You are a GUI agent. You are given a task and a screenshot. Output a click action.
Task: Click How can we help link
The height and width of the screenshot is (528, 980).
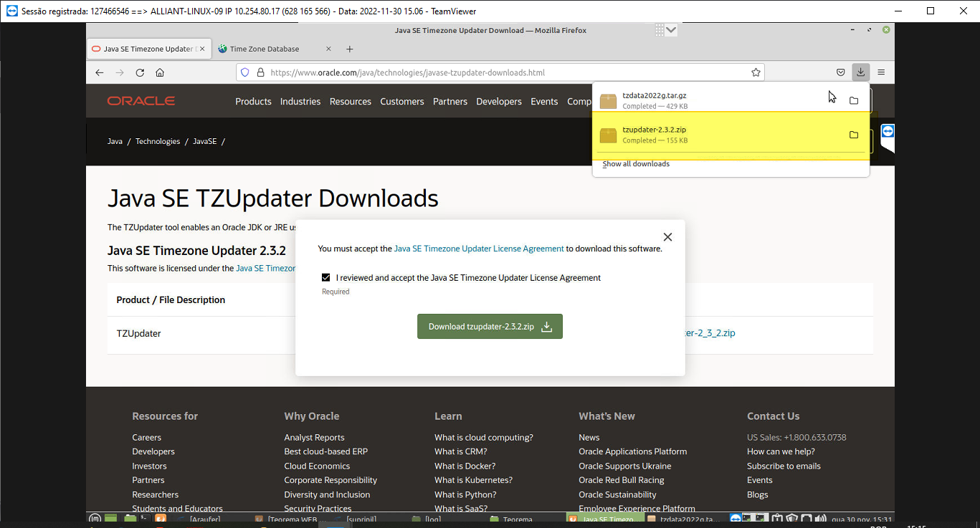781,451
